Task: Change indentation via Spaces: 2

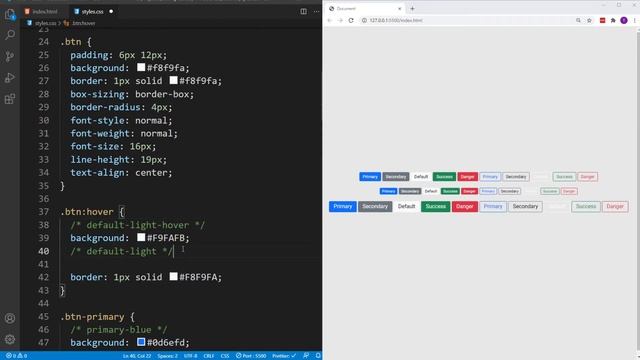Action: [167, 356]
